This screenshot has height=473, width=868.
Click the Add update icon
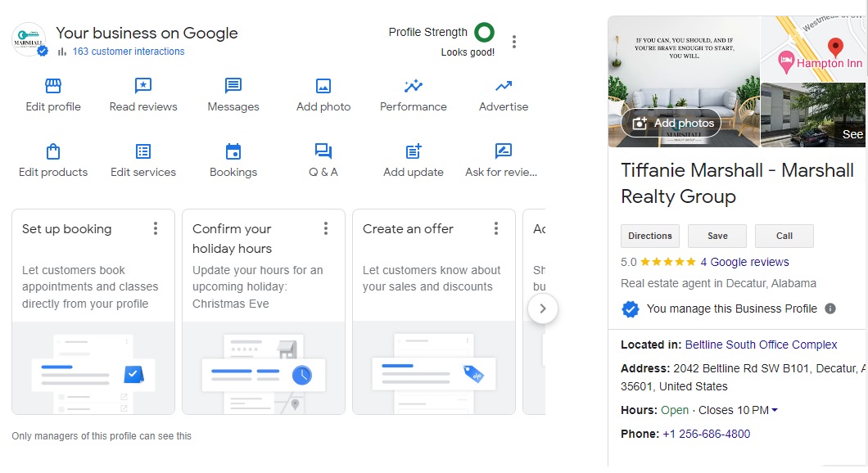(414, 151)
